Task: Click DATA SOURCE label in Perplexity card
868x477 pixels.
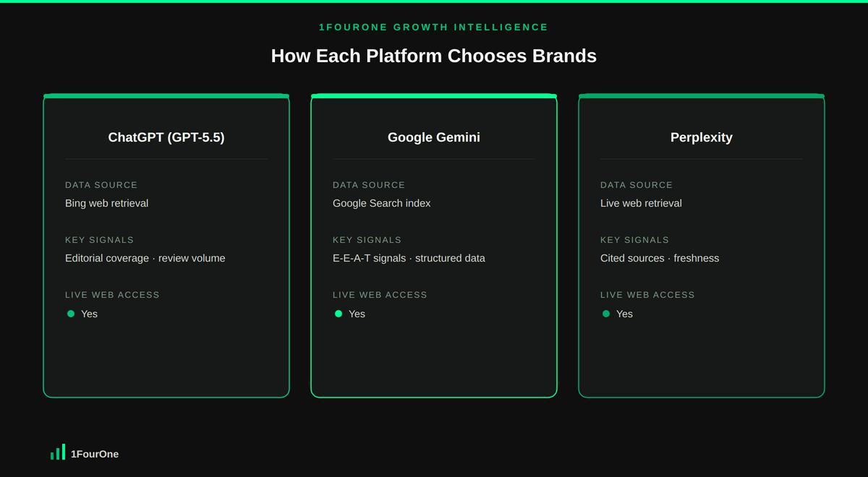Action: tap(637, 185)
